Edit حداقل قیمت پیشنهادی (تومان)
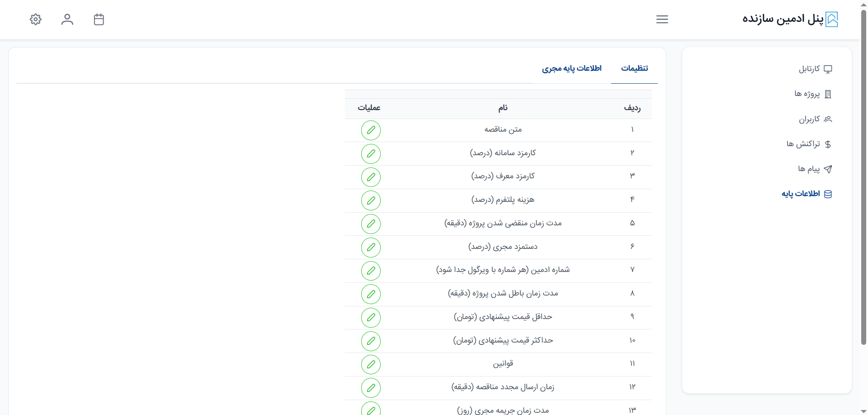The height and width of the screenshot is (415, 868). pos(371,318)
